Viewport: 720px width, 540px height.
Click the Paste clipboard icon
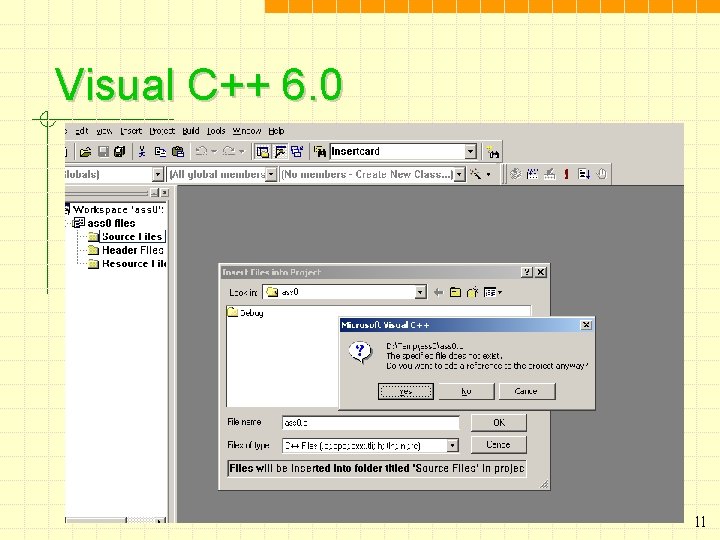coord(178,152)
